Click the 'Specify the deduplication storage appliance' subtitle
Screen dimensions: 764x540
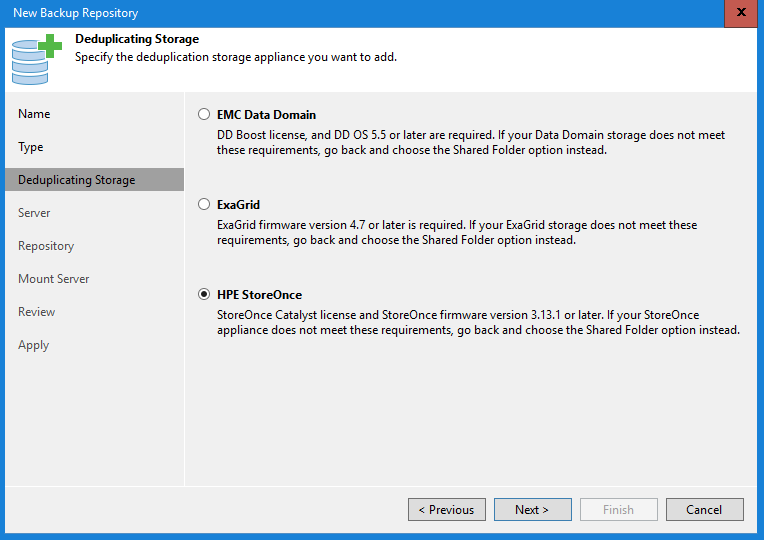(236, 57)
